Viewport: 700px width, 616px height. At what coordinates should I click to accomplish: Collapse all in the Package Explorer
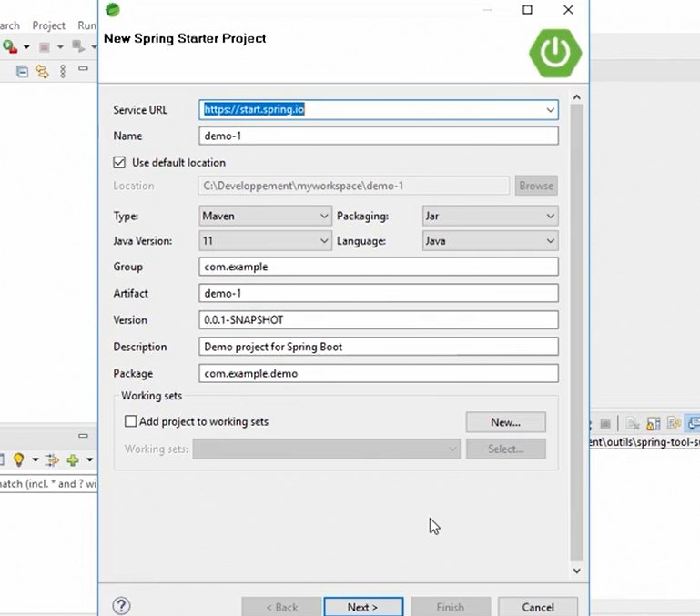[22, 71]
